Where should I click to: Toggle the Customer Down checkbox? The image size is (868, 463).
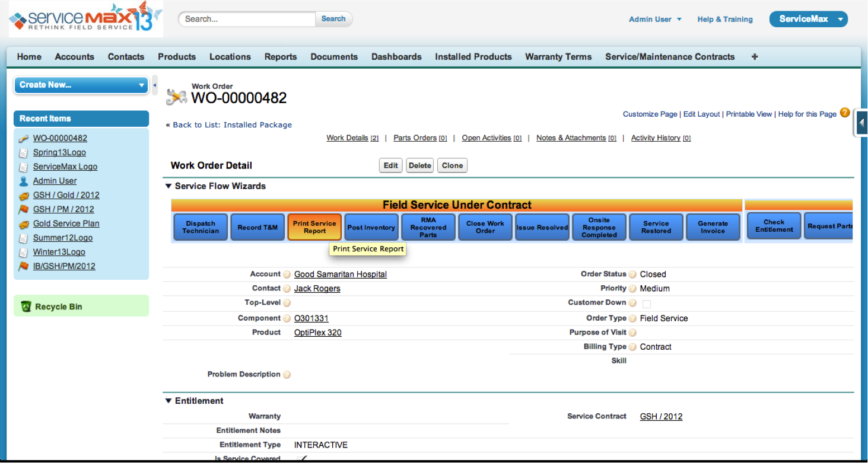tap(647, 304)
